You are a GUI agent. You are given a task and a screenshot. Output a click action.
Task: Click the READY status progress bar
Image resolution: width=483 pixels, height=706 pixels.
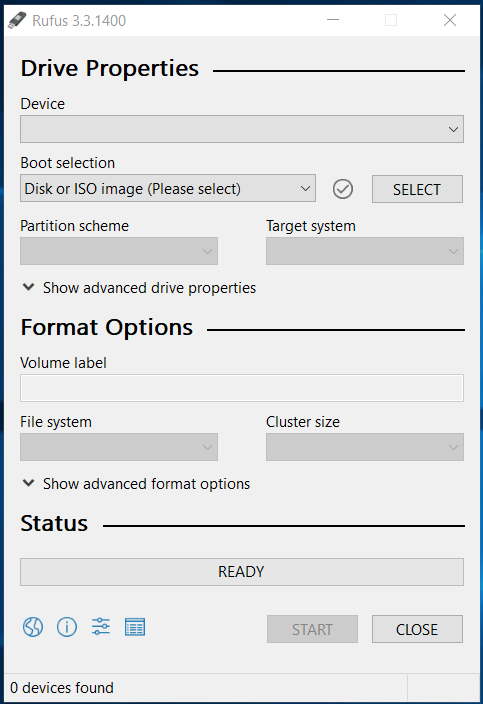pos(242,572)
